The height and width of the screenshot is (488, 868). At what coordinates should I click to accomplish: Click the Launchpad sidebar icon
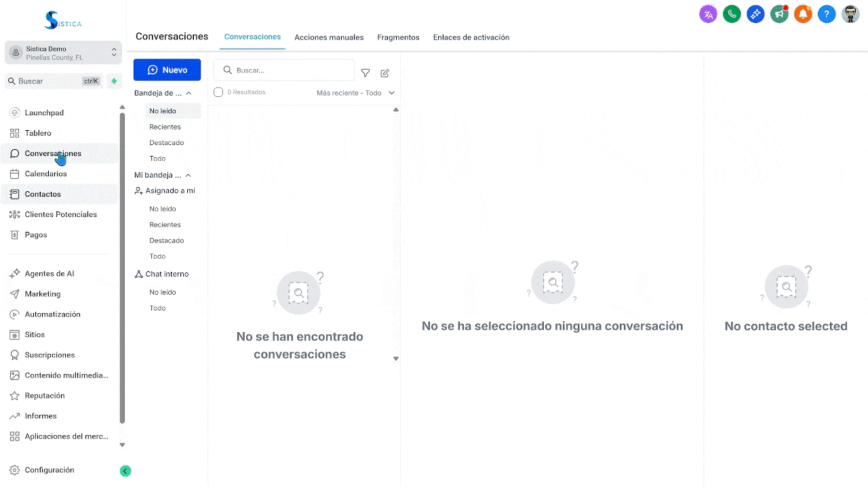pos(15,113)
